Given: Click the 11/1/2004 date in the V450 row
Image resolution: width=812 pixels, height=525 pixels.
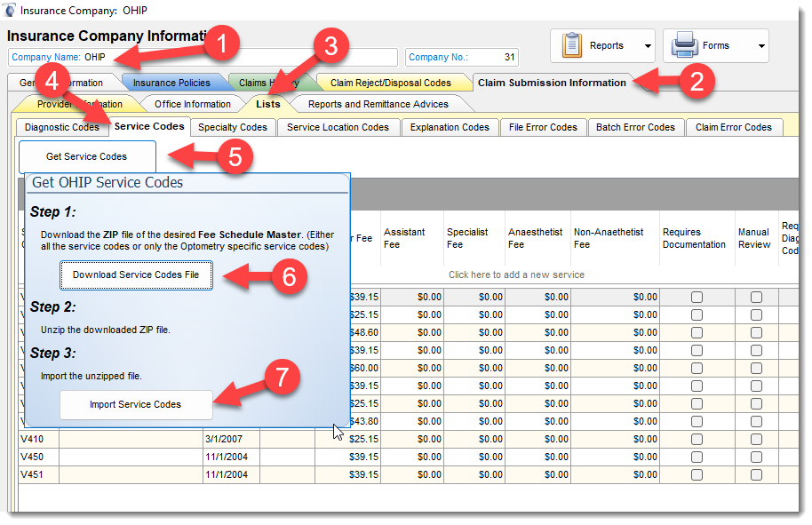Looking at the screenshot, I should click(x=232, y=457).
